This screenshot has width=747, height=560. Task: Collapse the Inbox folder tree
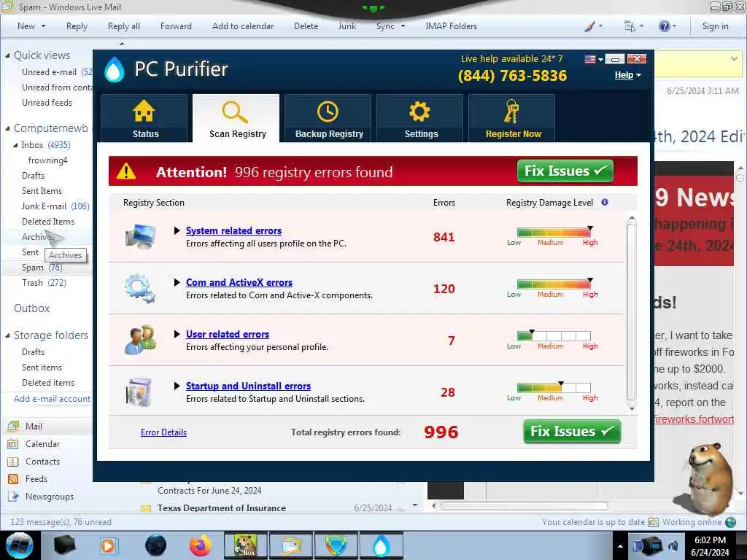click(15, 145)
